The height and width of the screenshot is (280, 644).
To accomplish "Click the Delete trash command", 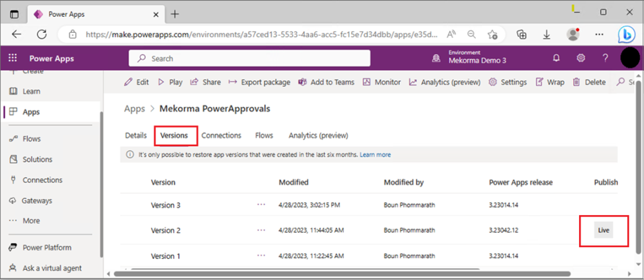I will (589, 82).
